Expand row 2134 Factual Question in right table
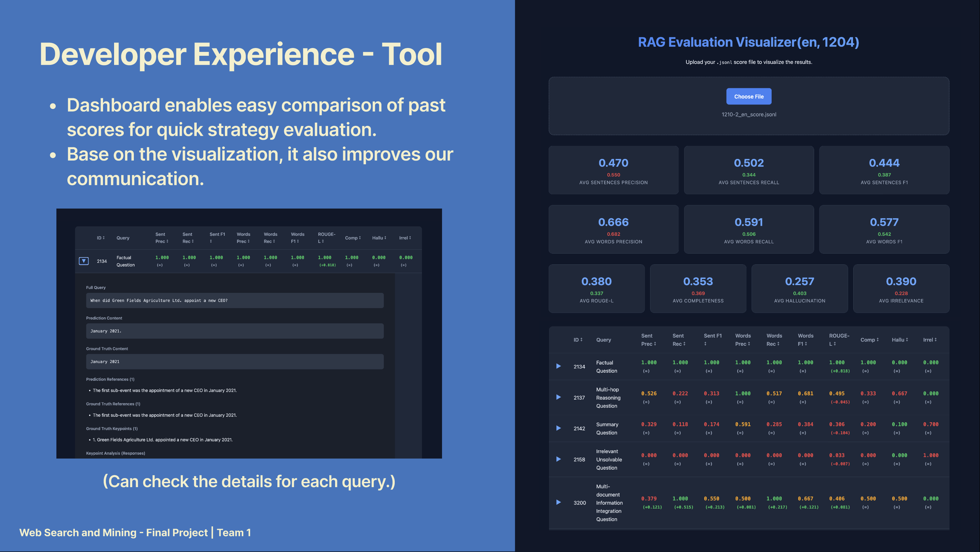Image resolution: width=980 pixels, height=552 pixels. 558,366
